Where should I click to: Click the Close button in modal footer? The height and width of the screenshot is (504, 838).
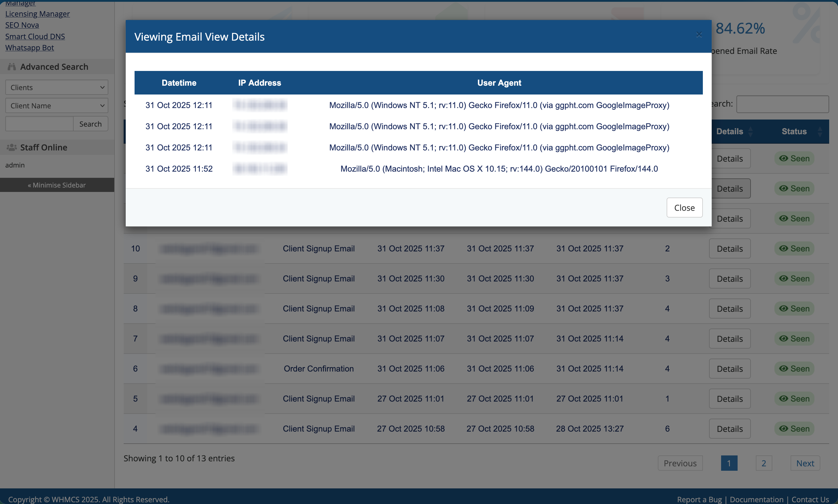pyautogui.click(x=684, y=208)
